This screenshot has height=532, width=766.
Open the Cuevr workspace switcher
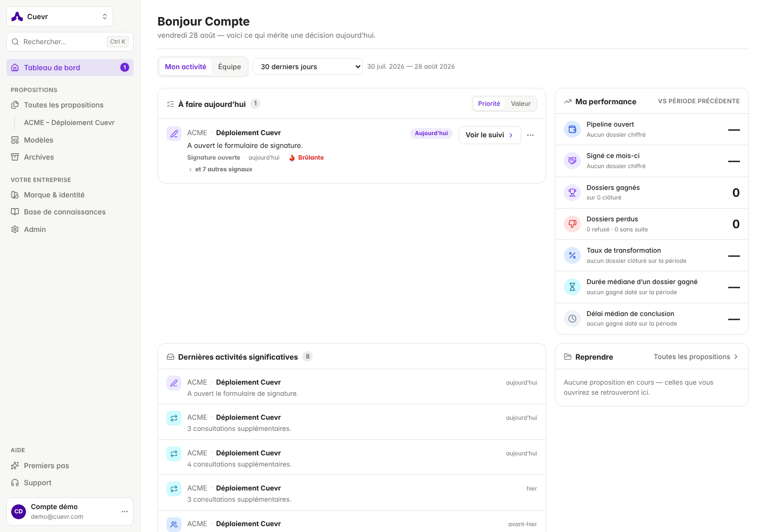point(60,16)
